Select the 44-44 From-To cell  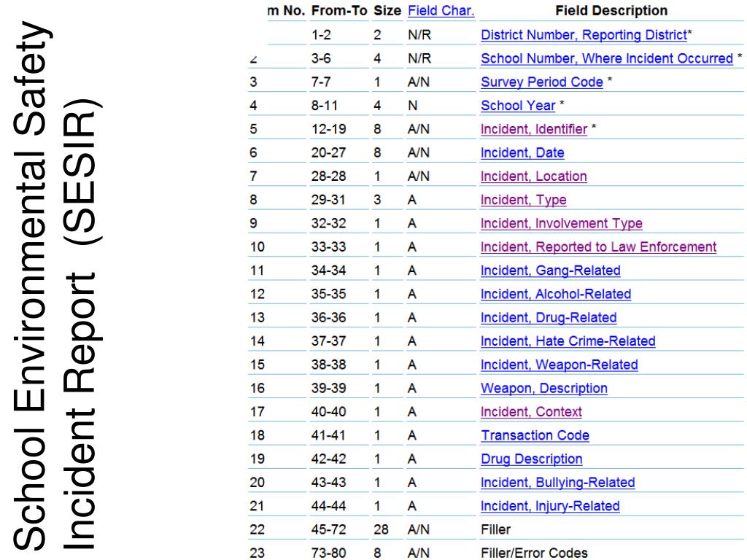tap(328, 506)
